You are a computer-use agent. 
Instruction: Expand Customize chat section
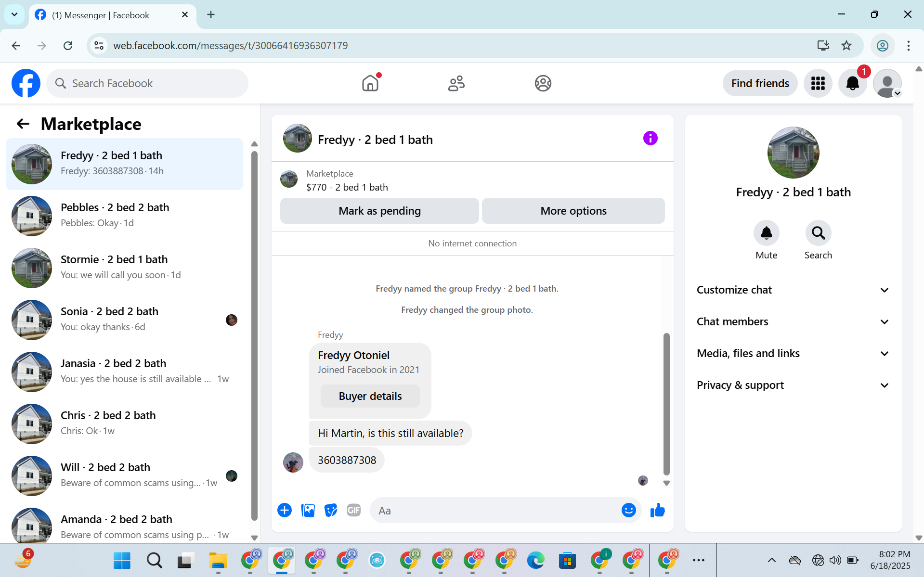[793, 290]
